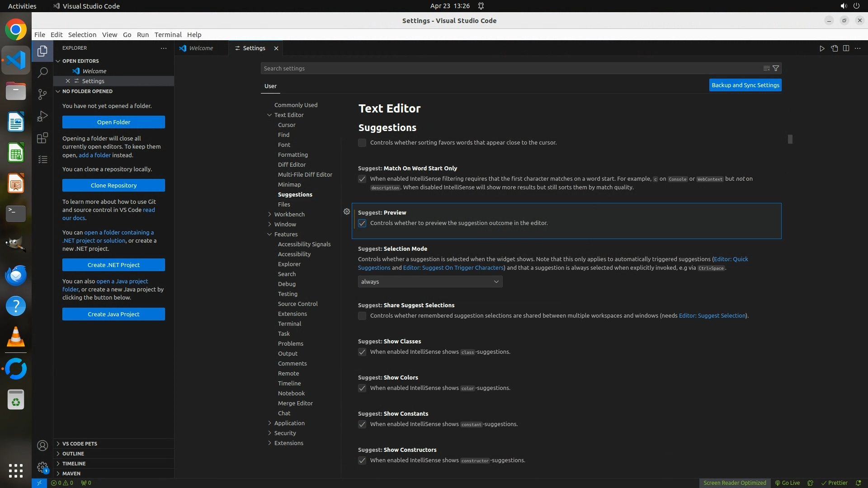This screenshot has height=488, width=868.
Task: Uncheck the Suggest Preview checkbox
Action: click(x=362, y=223)
